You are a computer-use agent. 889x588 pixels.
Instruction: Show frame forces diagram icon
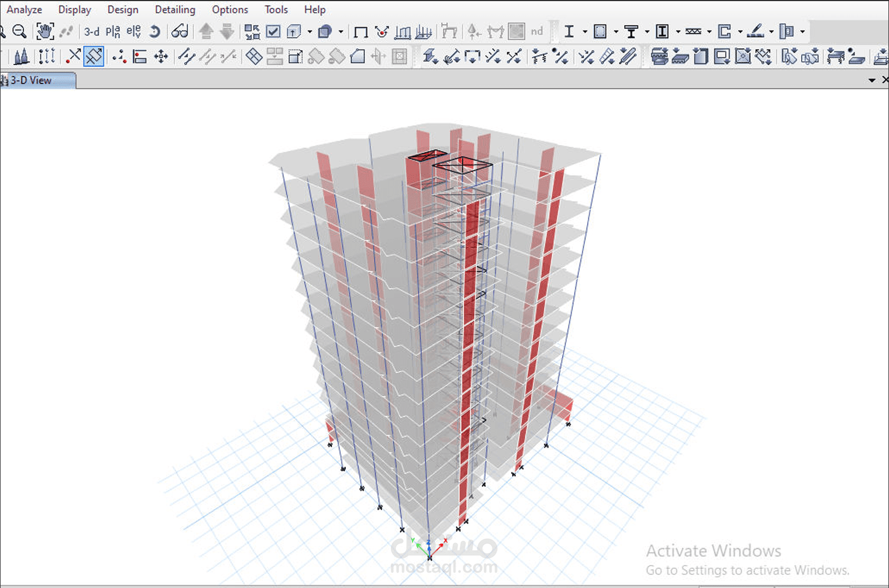pyautogui.click(x=403, y=32)
